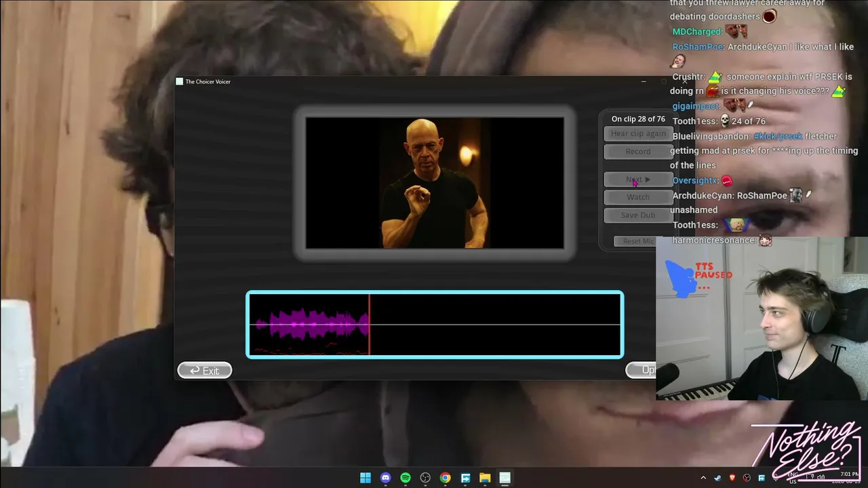Click the red playhead line in the waveform
This screenshot has height=488, width=868.
(370, 325)
